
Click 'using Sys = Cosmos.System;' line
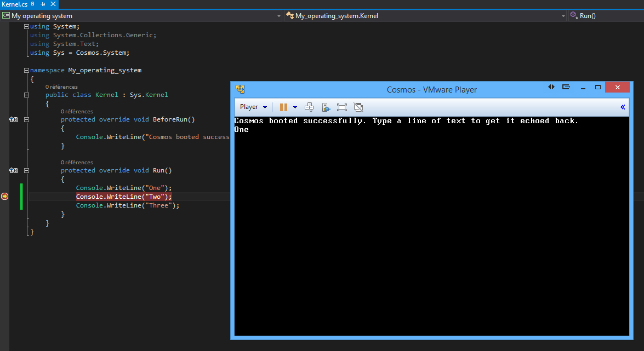(x=79, y=53)
